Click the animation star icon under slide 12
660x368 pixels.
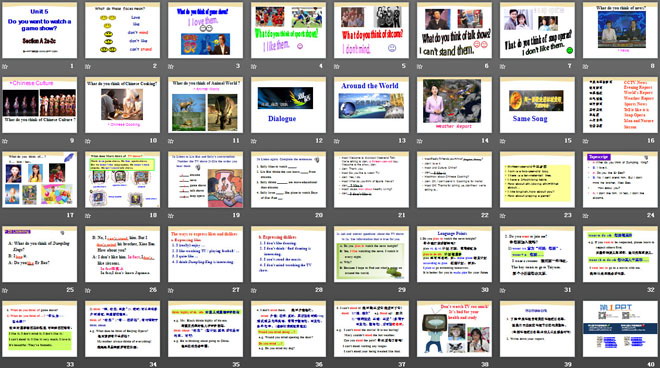click(x=254, y=141)
